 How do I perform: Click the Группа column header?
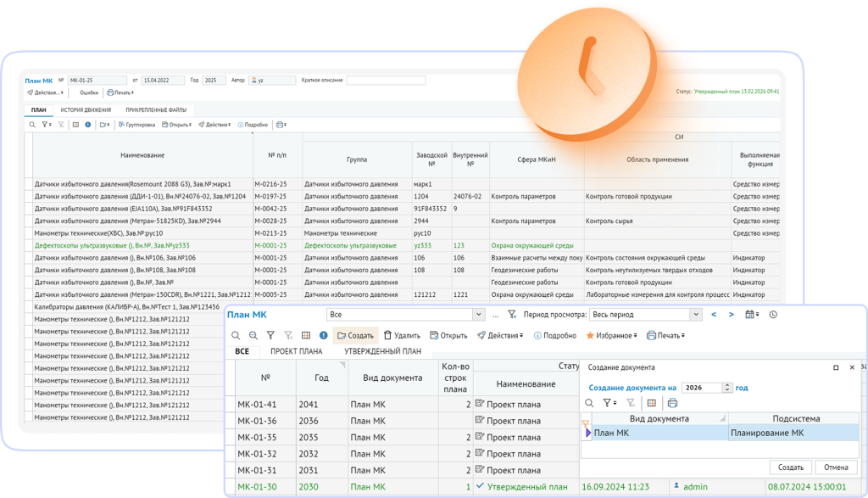[x=357, y=159]
